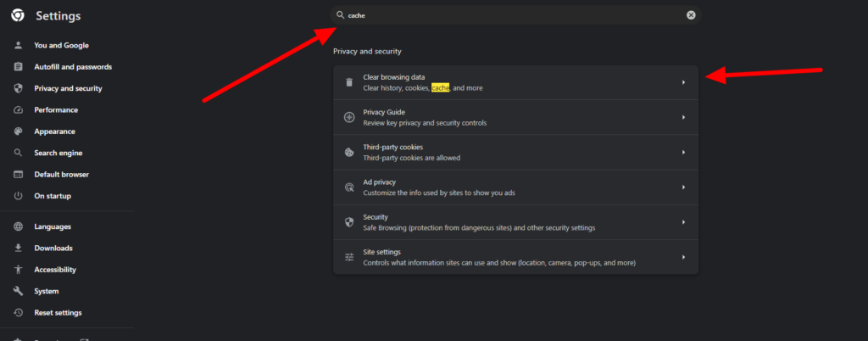Click the Performance gauge icon
Viewport: 868px width, 341px height.
click(19, 110)
